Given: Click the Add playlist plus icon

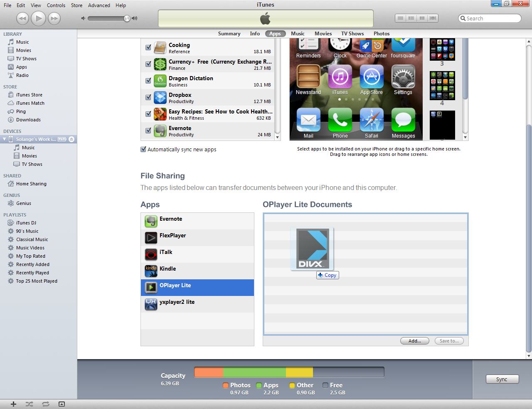Looking at the screenshot, I should click(x=13, y=404).
